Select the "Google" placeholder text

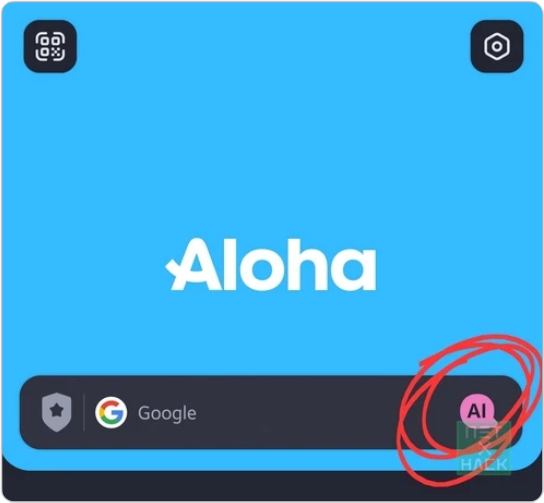pos(167,413)
